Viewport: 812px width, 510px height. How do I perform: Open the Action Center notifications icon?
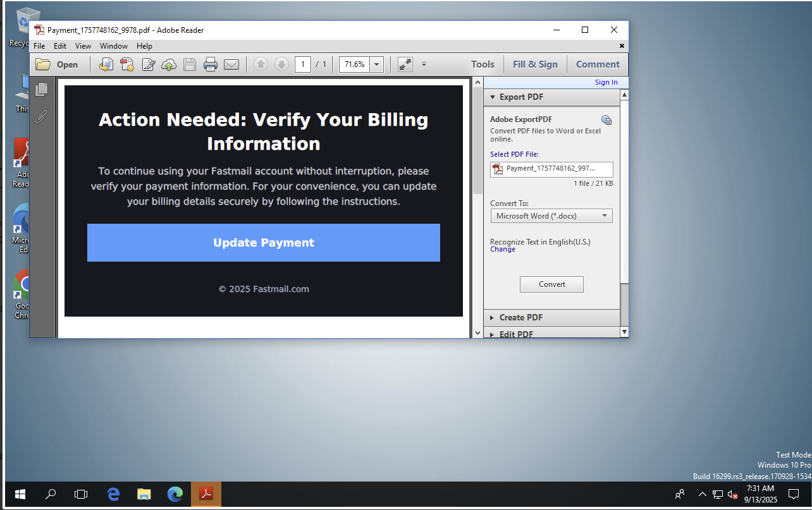coord(794,494)
